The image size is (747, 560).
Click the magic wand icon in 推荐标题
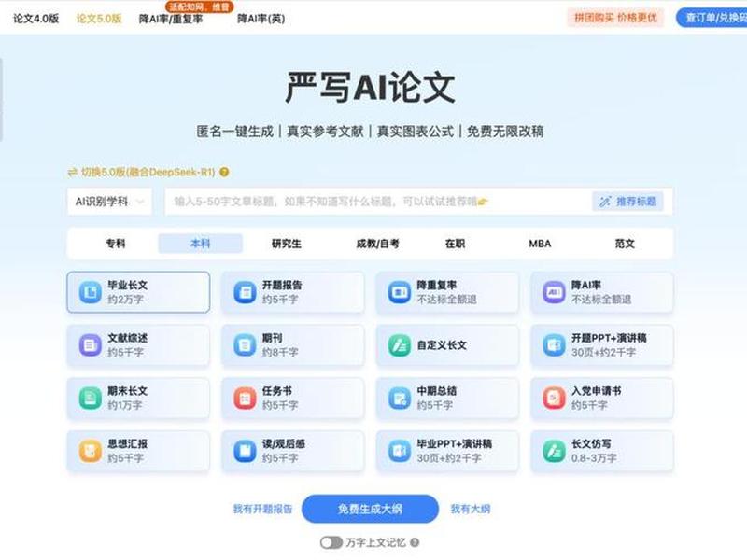pos(605,202)
